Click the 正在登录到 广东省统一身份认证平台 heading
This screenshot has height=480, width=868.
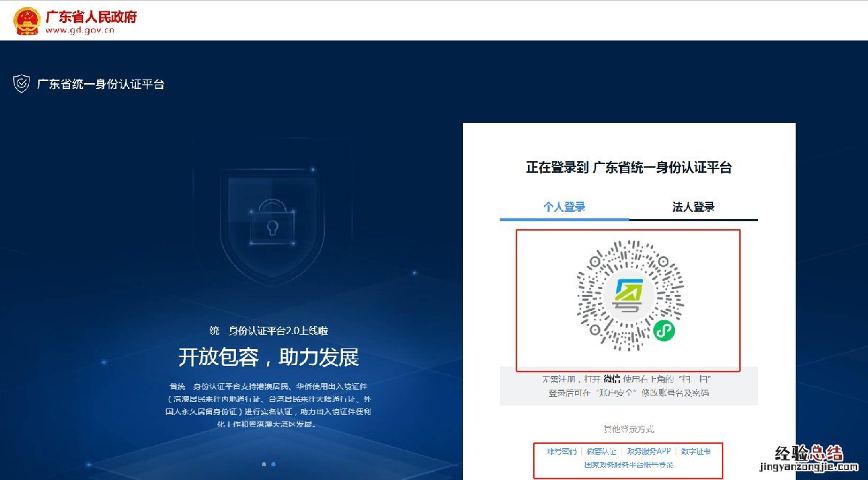629,168
